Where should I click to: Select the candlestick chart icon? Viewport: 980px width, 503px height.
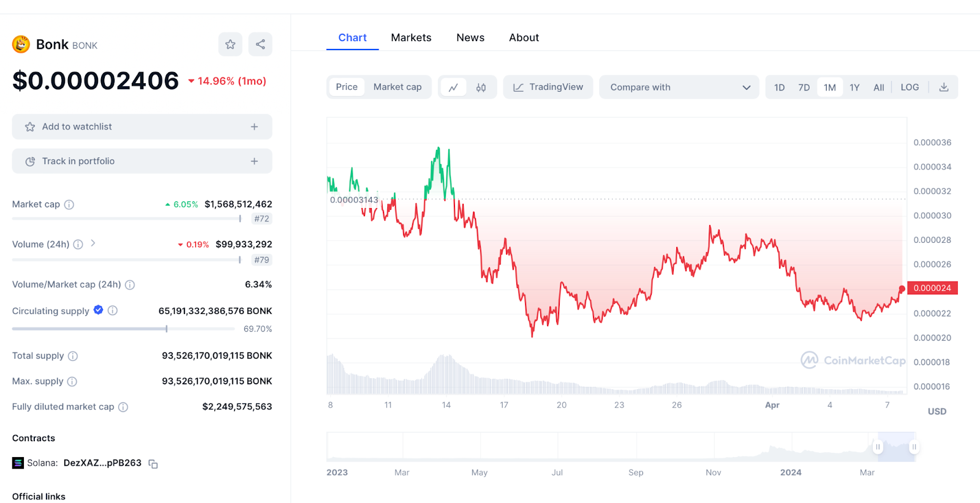(481, 88)
